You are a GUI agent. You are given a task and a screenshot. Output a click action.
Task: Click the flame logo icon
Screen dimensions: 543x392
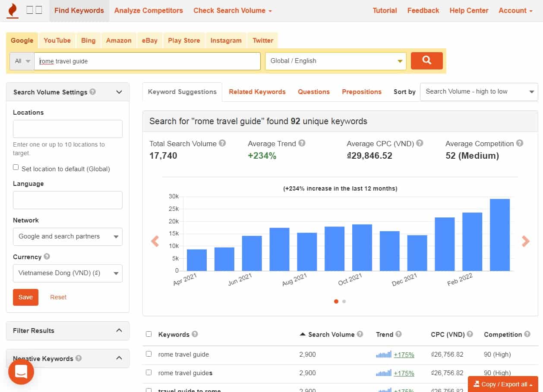pos(13,10)
